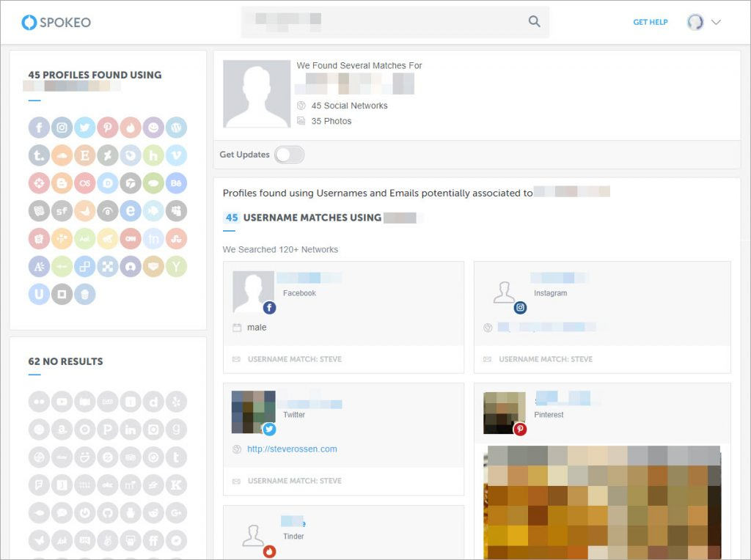
Task: Click 'USERNAME MATCH: STEVE' on the Facebook card
Action: pos(295,359)
